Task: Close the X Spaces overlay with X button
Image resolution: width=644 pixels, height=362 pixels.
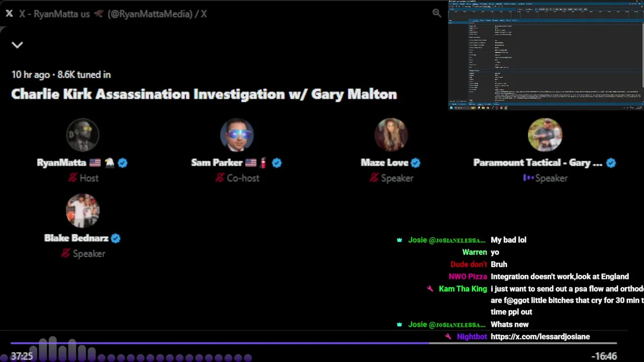Action: point(9,14)
